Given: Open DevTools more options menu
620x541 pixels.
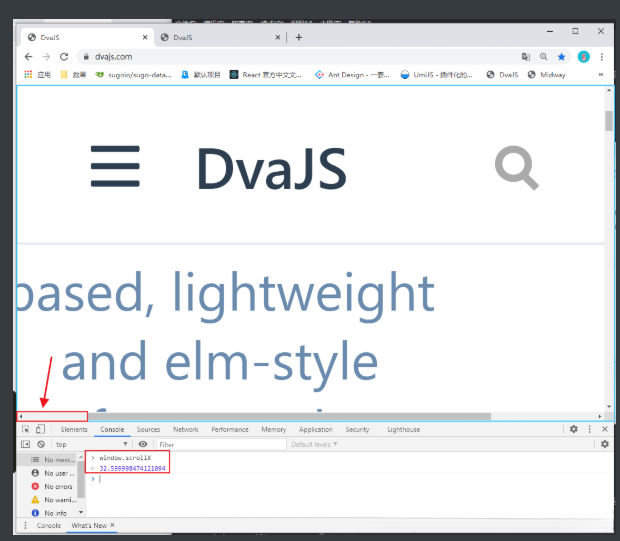Looking at the screenshot, I should [x=590, y=429].
